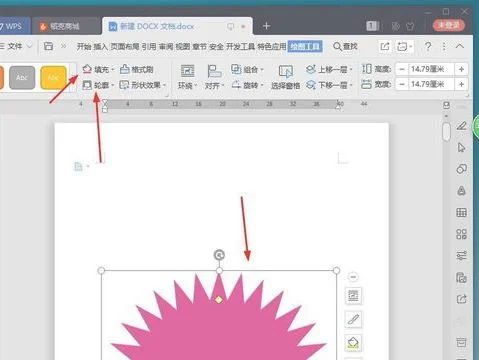The image size is (479, 360).
Task: Click the save icon next to 文件
Action: pyautogui.click(x=48, y=46)
